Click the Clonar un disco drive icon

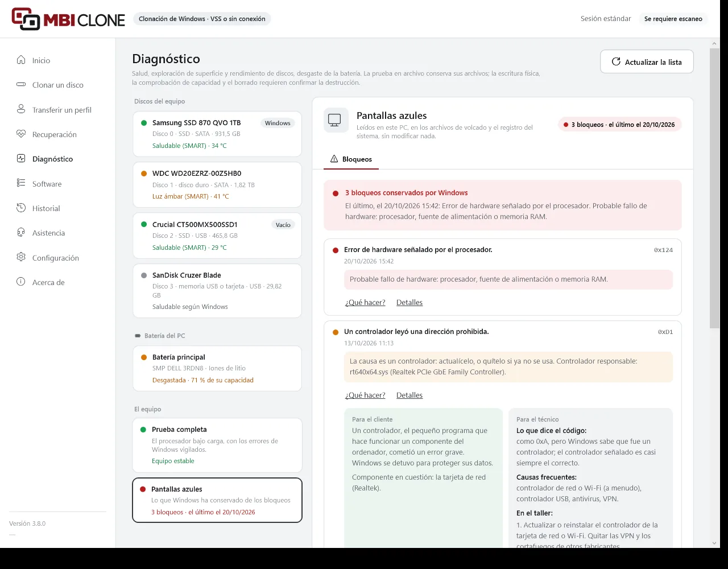pyautogui.click(x=21, y=84)
